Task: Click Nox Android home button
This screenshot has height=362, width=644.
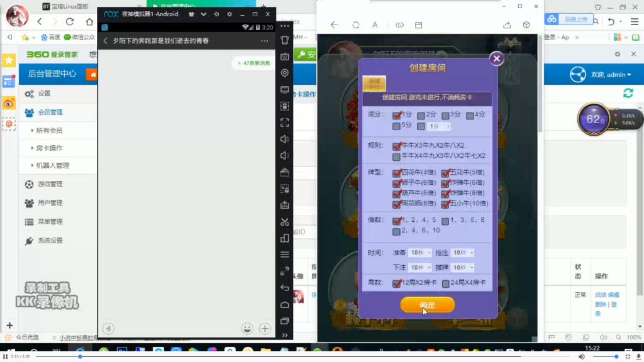Action: pos(285,305)
